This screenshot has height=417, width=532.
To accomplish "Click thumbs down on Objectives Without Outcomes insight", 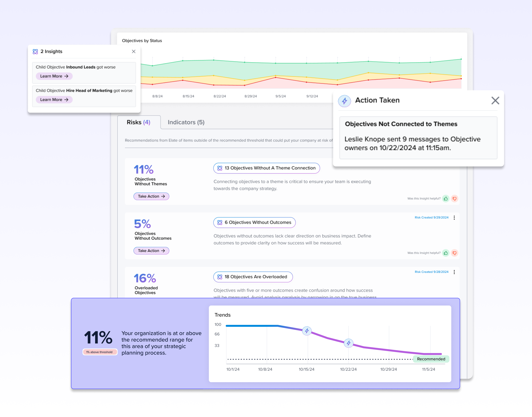I will [x=454, y=253].
